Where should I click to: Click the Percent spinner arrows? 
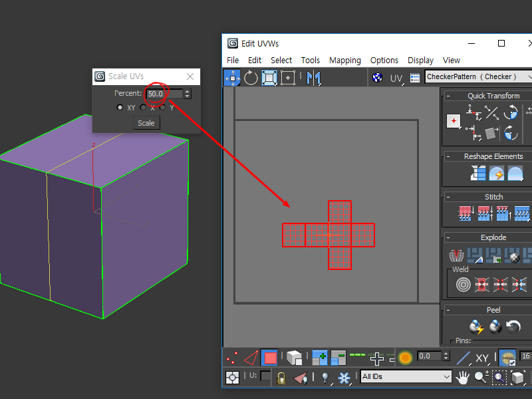pyautogui.click(x=188, y=94)
